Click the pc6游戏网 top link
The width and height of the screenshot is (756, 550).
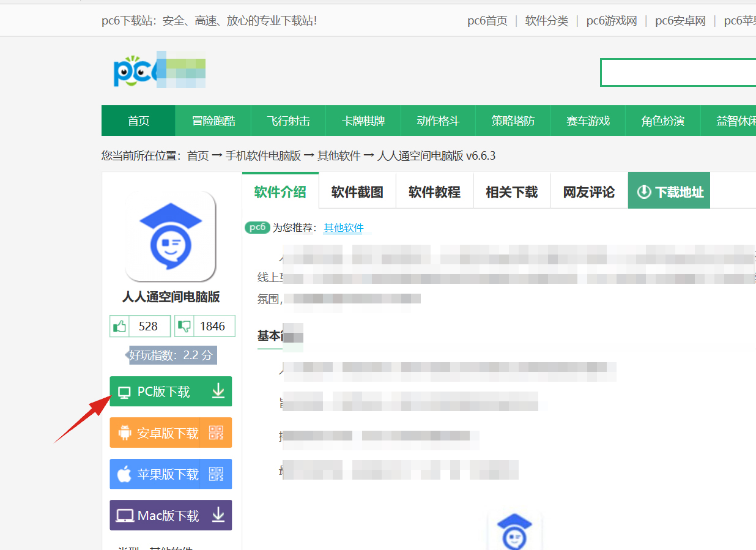tap(612, 21)
